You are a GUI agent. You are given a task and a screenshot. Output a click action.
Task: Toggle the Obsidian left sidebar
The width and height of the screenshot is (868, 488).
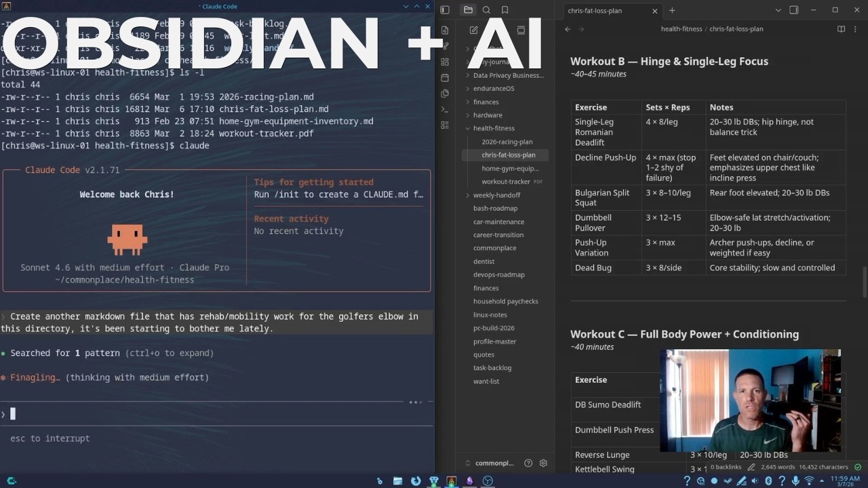click(x=445, y=10)
